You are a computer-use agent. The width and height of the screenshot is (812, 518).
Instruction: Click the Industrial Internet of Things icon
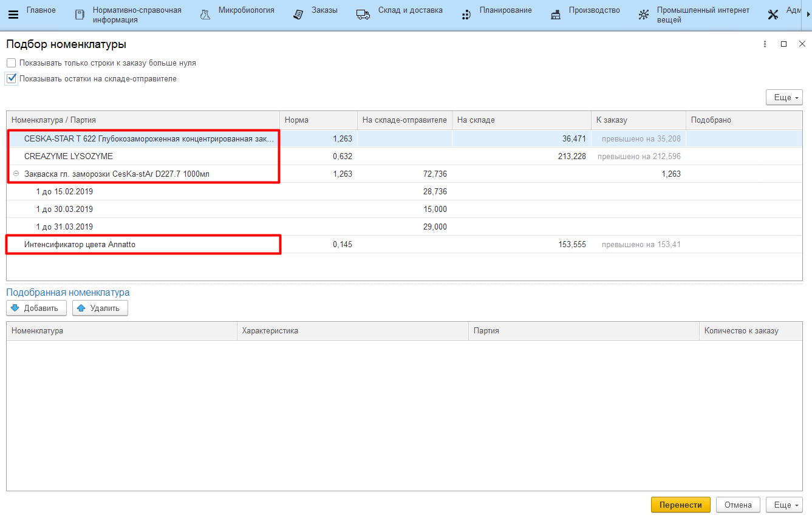tap(643, 15)
